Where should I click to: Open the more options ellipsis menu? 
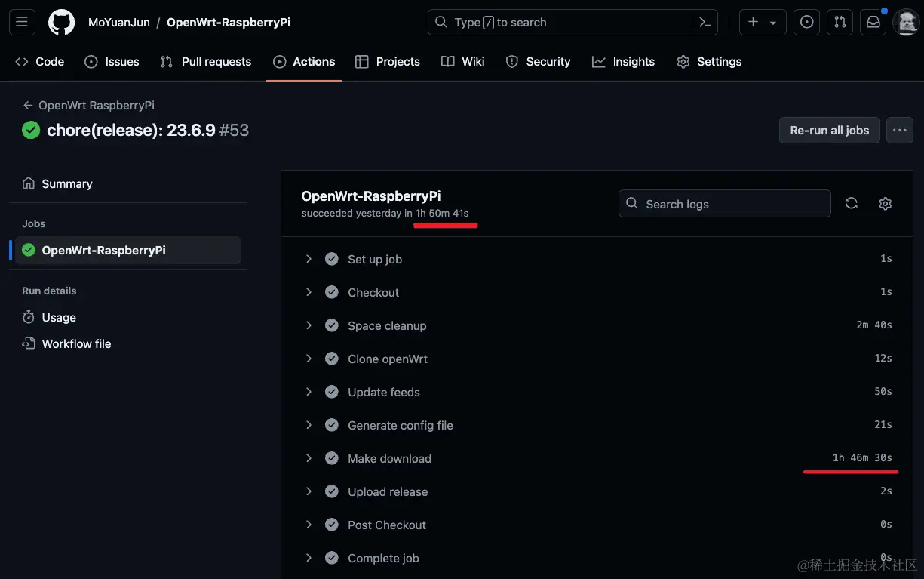(x=899, y=130)
